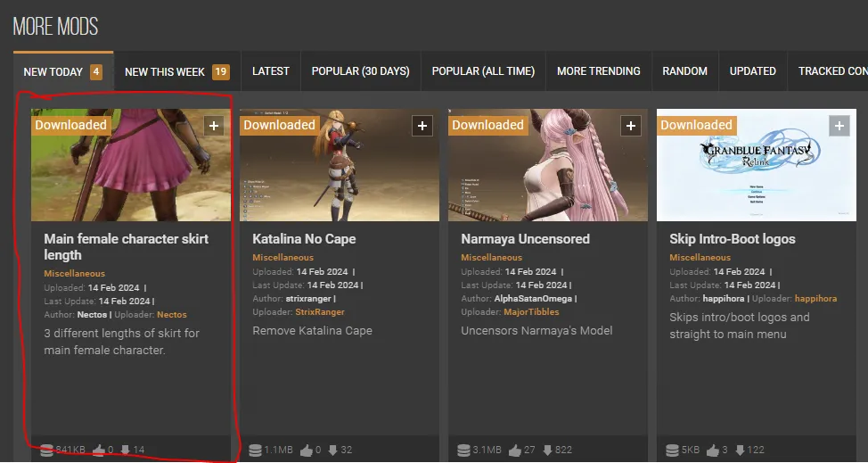This screenshot has width=868, height=463.
Task: Click 'Remove Katalina Cape' description text
Action: 312,331
